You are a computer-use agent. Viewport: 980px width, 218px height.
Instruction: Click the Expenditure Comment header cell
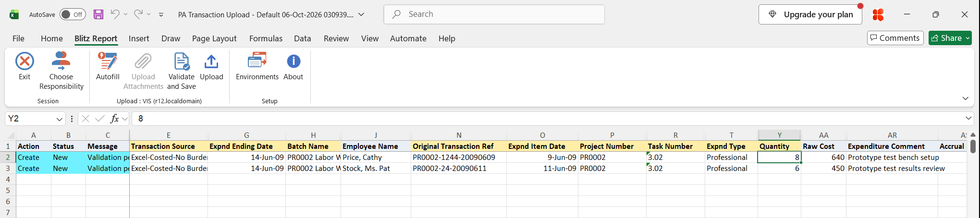[892, 146]
